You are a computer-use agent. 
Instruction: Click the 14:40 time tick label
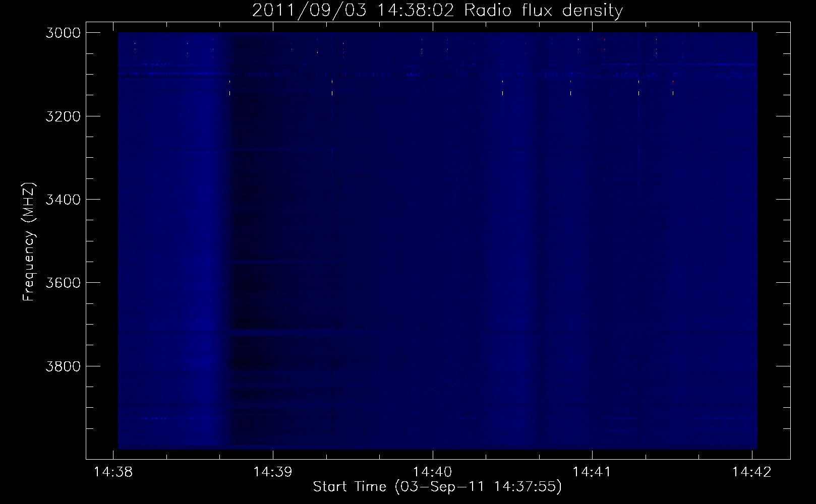pos(433,472)
